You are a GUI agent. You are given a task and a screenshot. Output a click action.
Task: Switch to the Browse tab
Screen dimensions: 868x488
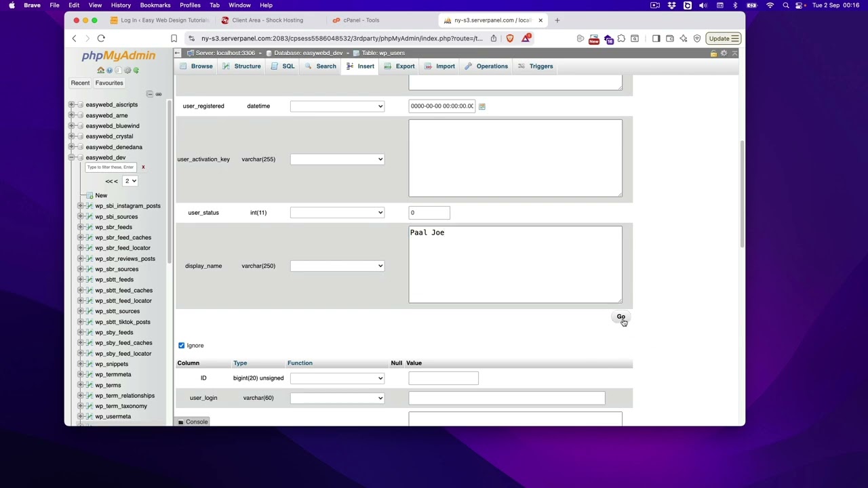[x=196, y=66]
